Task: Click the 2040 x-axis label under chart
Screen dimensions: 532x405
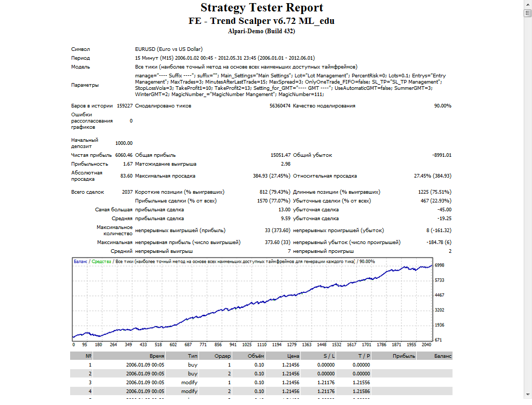Action: coord(427,345)
